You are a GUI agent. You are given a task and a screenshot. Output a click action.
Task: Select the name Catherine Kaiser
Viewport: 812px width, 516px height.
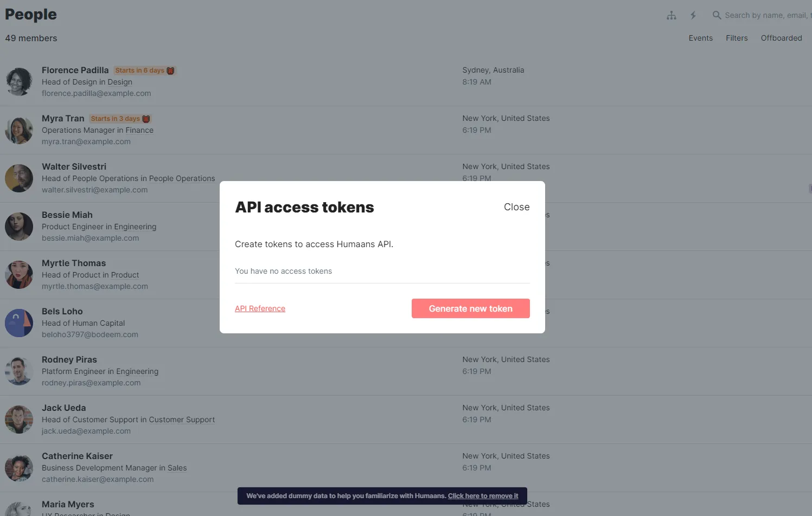click(x=77, y=456)
